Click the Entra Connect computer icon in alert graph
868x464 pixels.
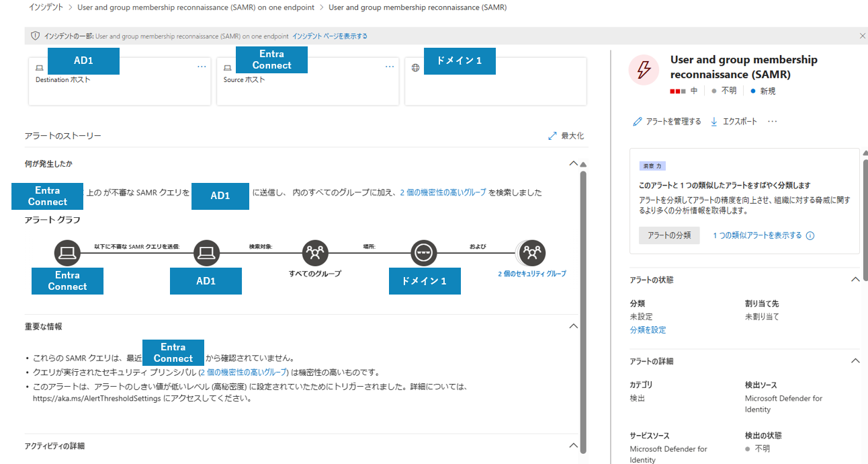pyautogui.click(x=67, y=252)
